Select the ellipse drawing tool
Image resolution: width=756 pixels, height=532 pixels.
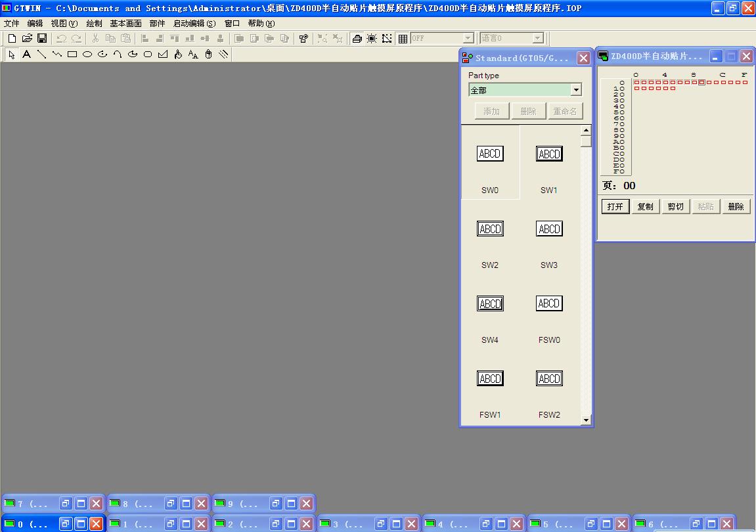coord(87,55)
